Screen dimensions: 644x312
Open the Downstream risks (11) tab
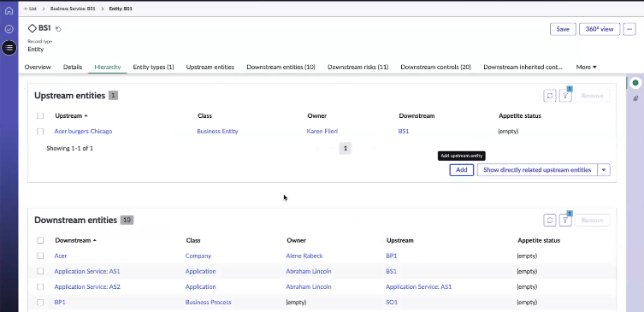click(357, 67)
